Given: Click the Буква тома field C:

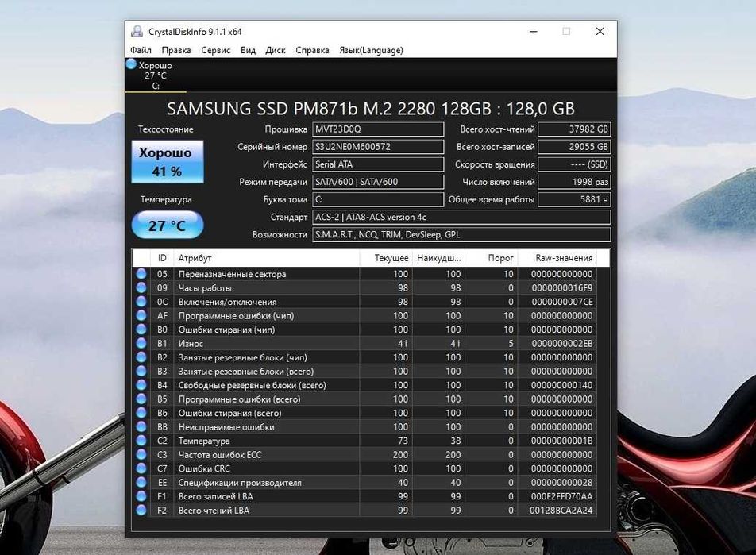Looking at the screenshot, I should point(378,199).
